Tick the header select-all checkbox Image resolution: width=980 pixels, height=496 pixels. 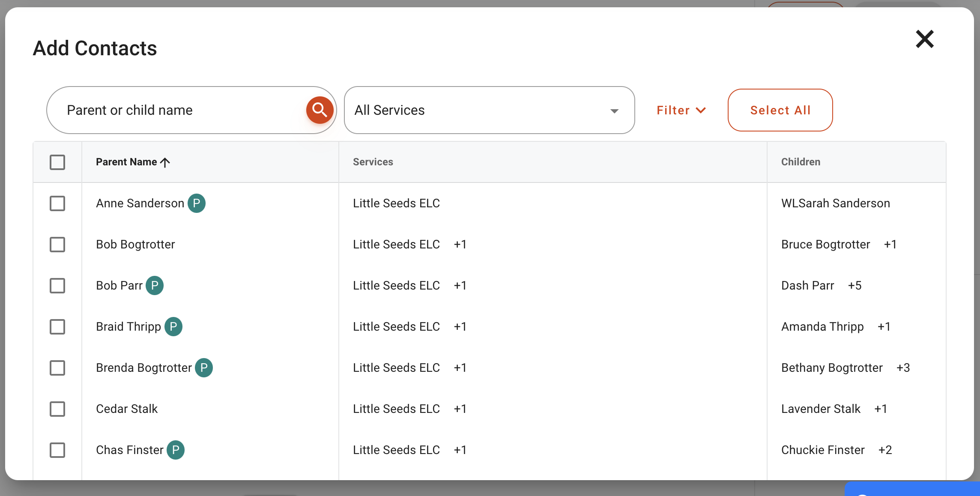(57, 162)
